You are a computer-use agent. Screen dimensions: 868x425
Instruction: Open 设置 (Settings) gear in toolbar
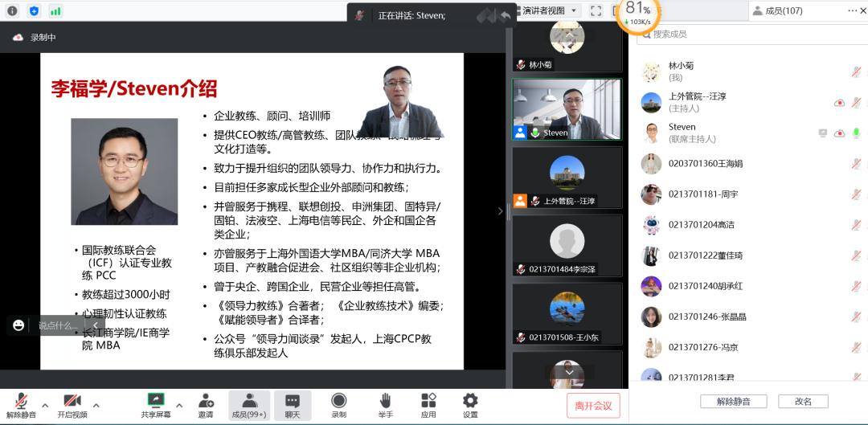tap(470, 401)
